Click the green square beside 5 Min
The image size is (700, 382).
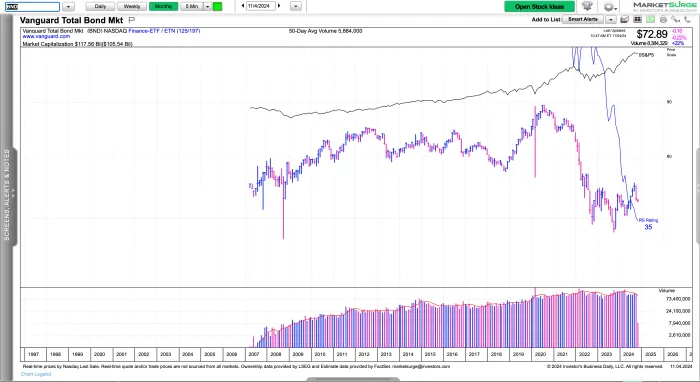pyautogui.click(x=217, y=6)
